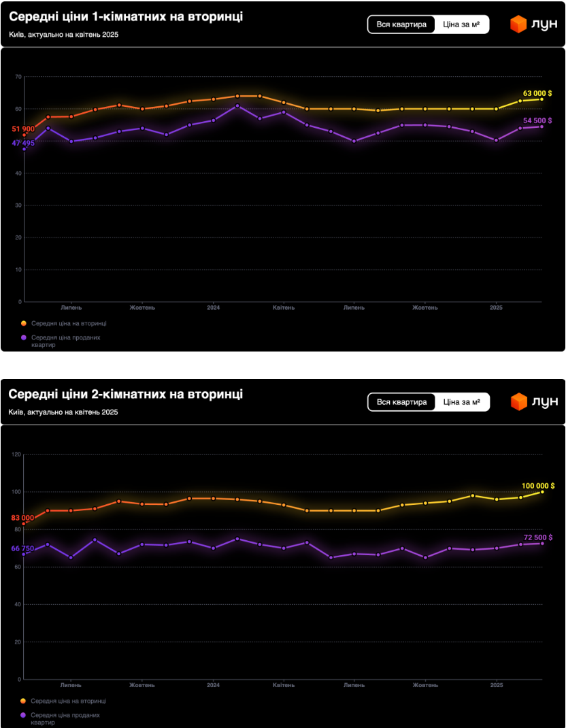Image resolution: width=566 pixels, height=728 pixels.
Task: Click the '47 495' starting value label
Action: click(23, 143)
